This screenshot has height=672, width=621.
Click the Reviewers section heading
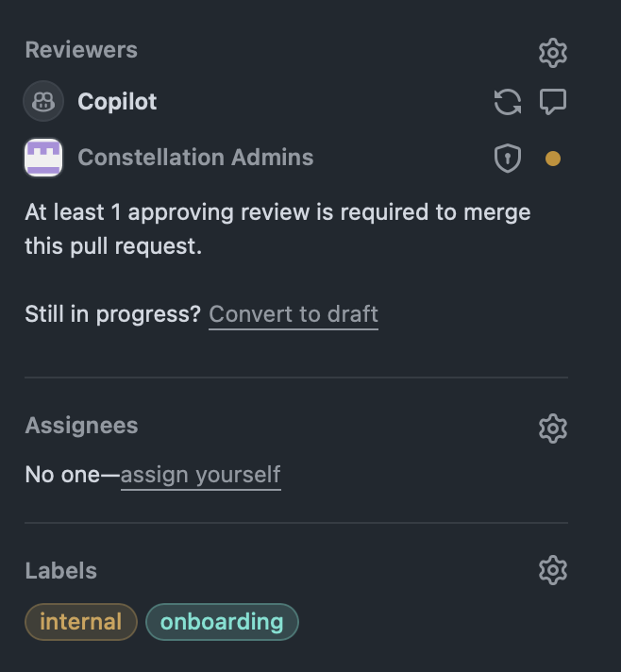point(81,50)
